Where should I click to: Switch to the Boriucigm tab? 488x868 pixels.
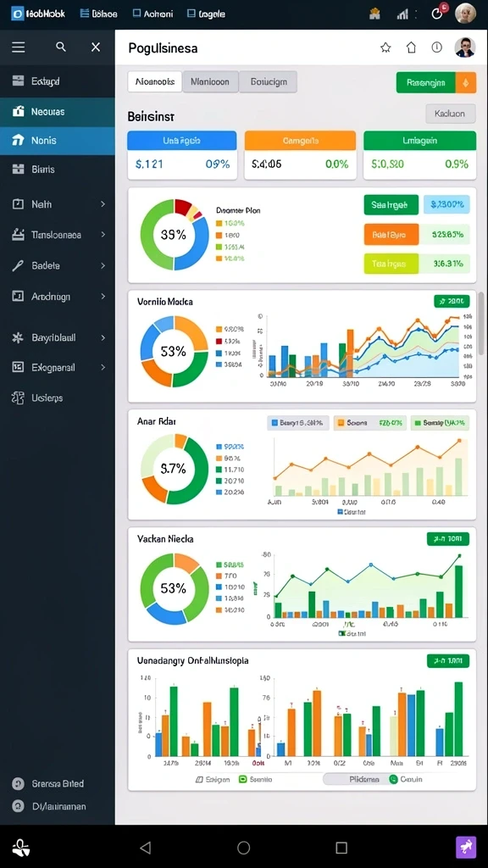tap(269, 81)
